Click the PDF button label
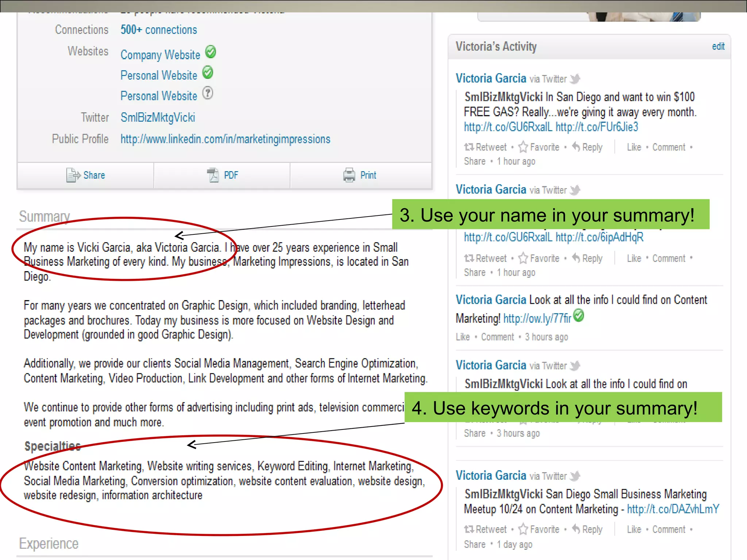Viewport: 747px width, 560px height. [x=231, y=175]
